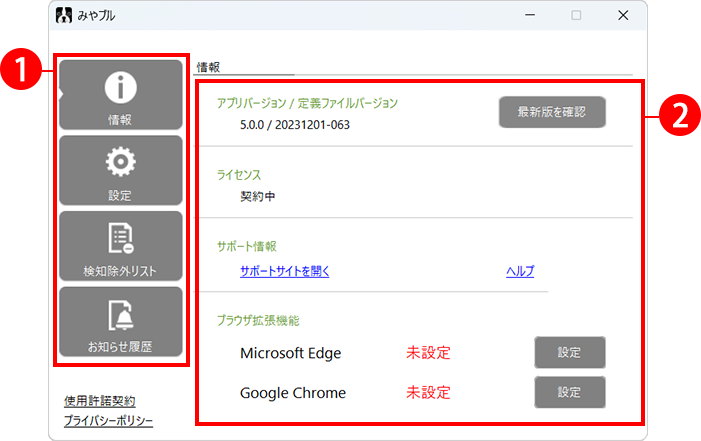Click the 最新版を確認 button
Viewport: 701px width, 441px height.
pos(552,112)
